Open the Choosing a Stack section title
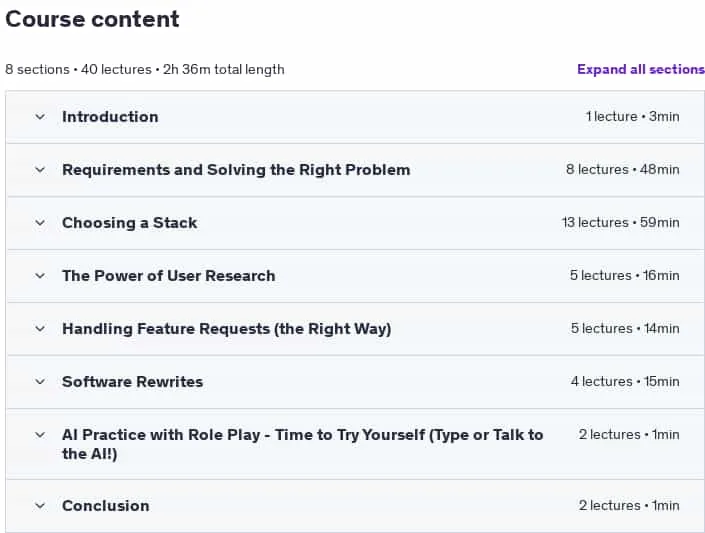This screenshot has height=533, width=705. click(x=129, y=223)
